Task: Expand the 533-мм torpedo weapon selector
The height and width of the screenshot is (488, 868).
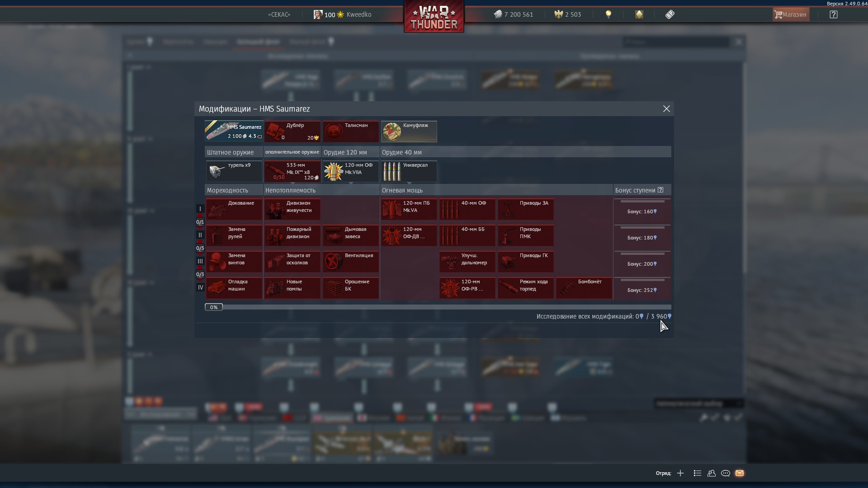Action: tap(292, 172)
